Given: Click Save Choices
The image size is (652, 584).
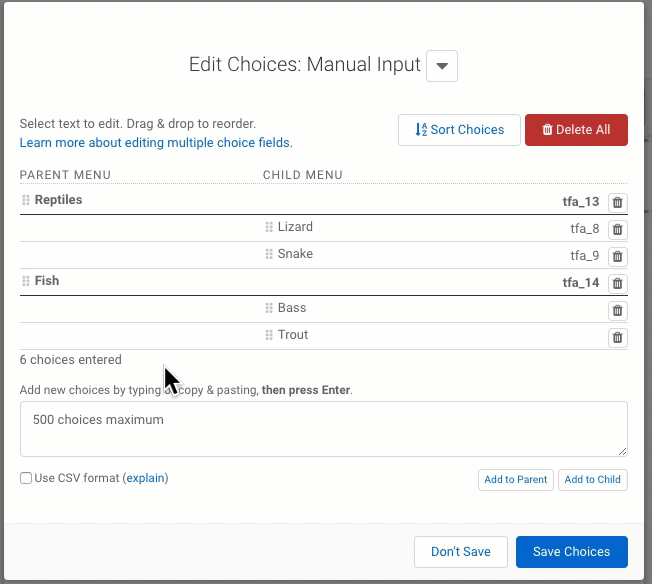Looking at the screenshot, I should coord(572,552).
